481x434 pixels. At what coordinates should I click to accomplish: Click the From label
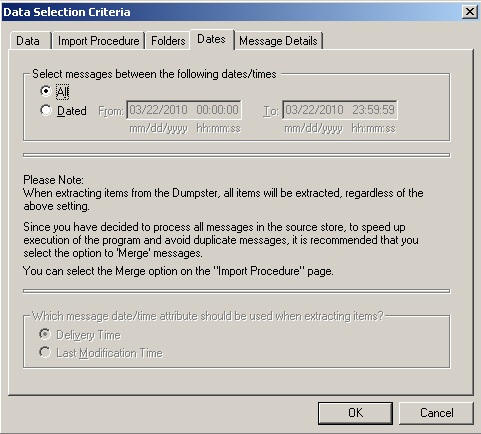(111, 111)
